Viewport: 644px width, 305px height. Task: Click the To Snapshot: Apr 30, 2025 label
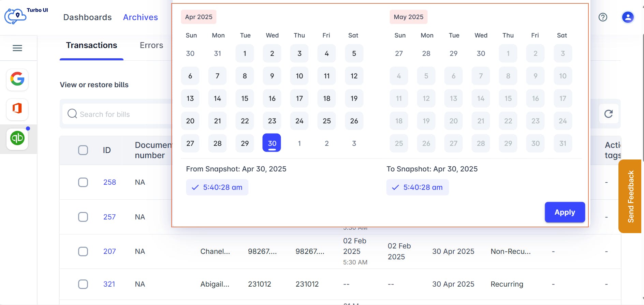[x=432, y=169]
